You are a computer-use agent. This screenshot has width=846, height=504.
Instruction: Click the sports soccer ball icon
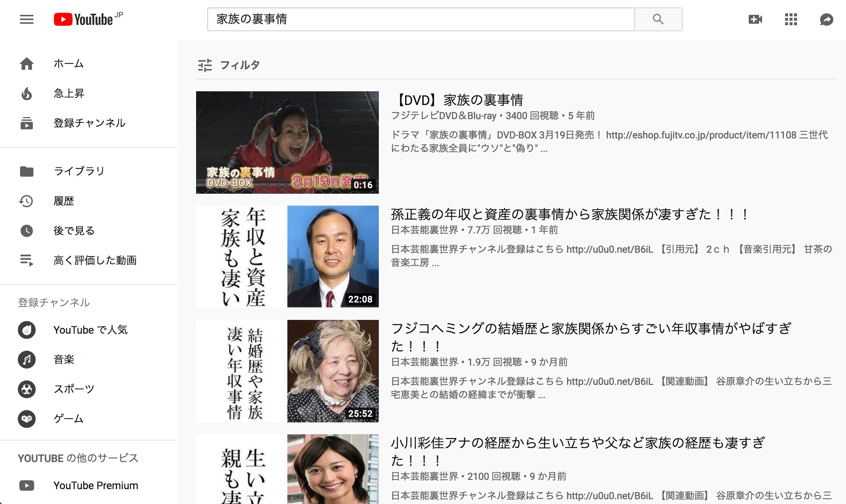(x=27, y=389)
